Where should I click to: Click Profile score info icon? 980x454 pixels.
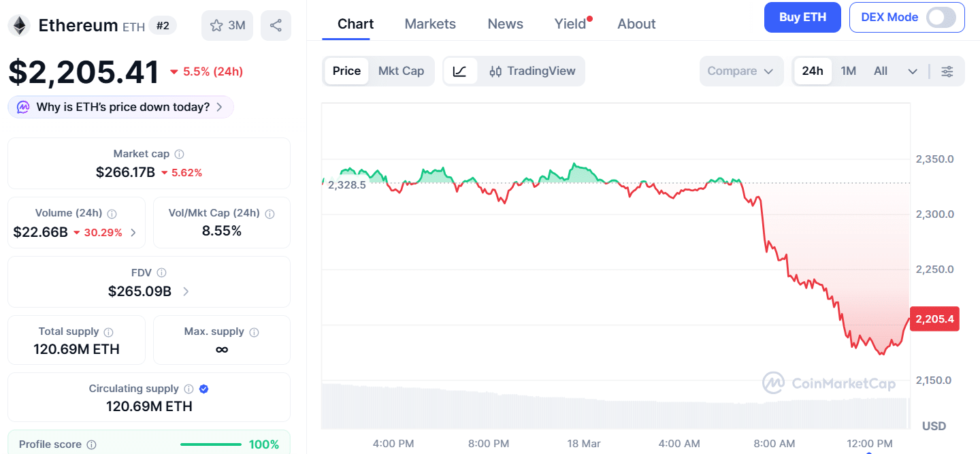coord(91,444)
